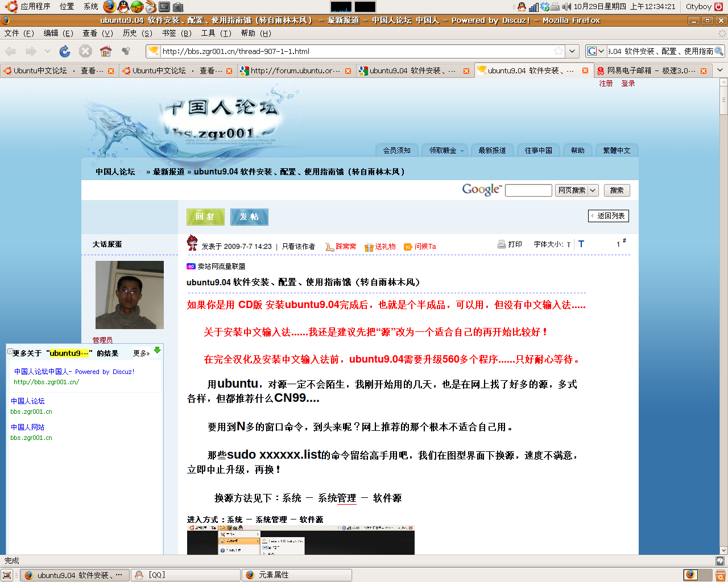Open the 文件 (F) menu
Viewport: 728px width, 582px height.
pos(19,34)
